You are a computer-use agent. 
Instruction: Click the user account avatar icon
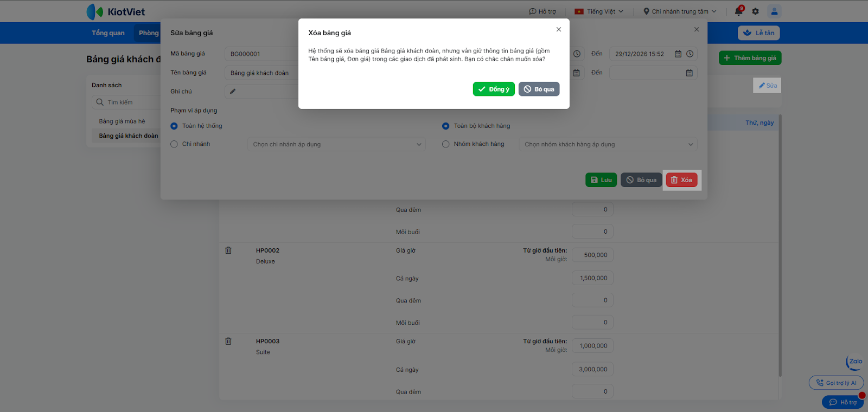click(774, 11)
